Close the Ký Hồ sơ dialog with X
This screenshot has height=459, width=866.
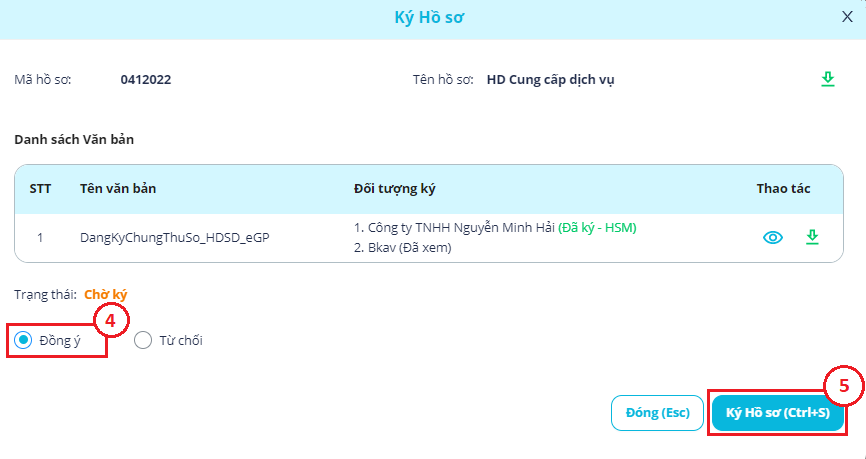pos(849,17)
